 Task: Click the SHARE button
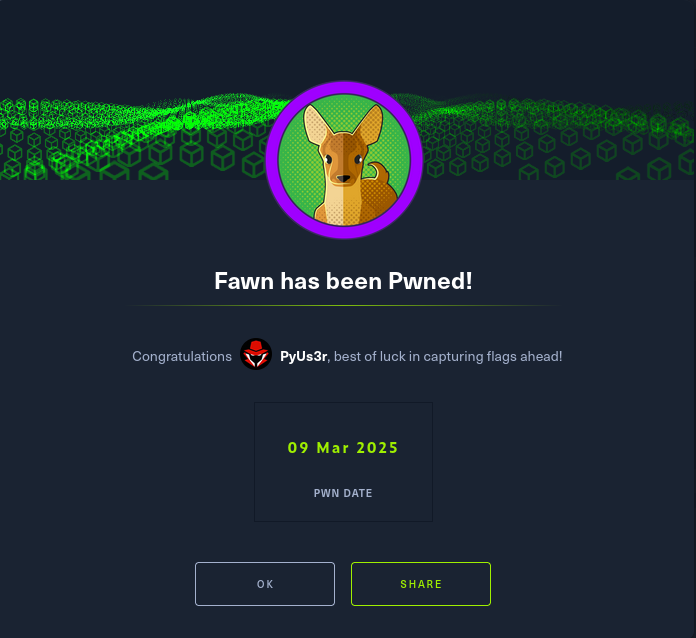(x=421, y=584)
